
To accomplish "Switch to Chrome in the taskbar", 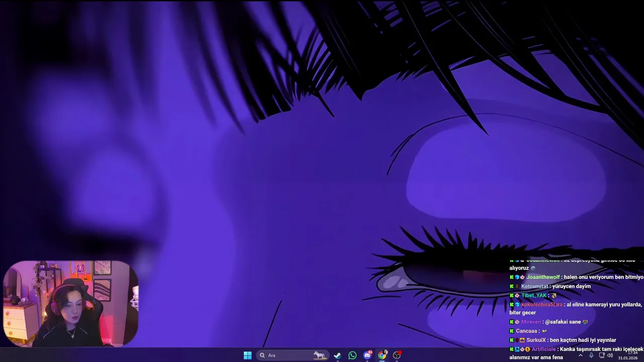I will click(x=382, y=355).
